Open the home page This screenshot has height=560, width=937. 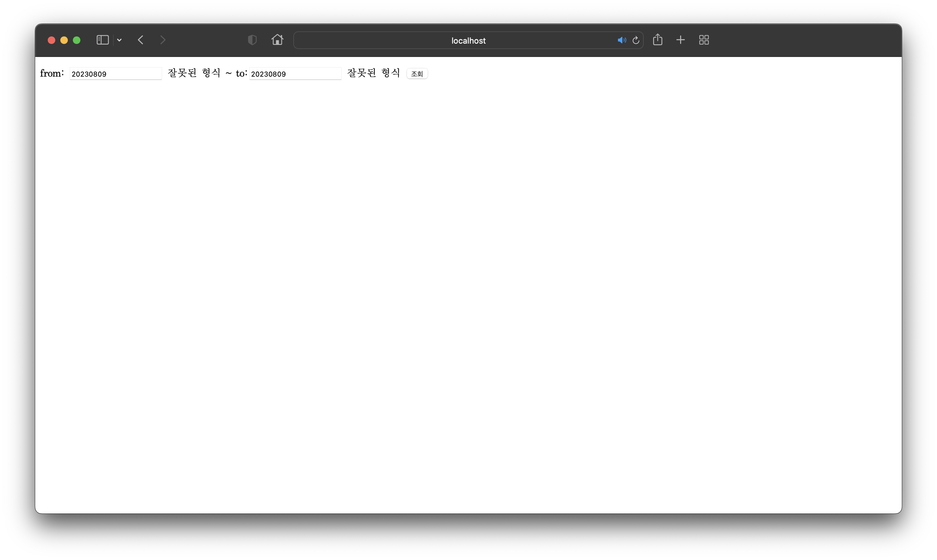[277, 40]
